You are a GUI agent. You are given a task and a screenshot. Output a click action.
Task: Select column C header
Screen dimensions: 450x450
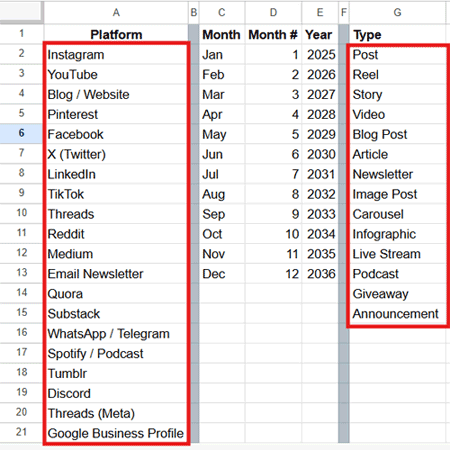(x=222, y=12)
